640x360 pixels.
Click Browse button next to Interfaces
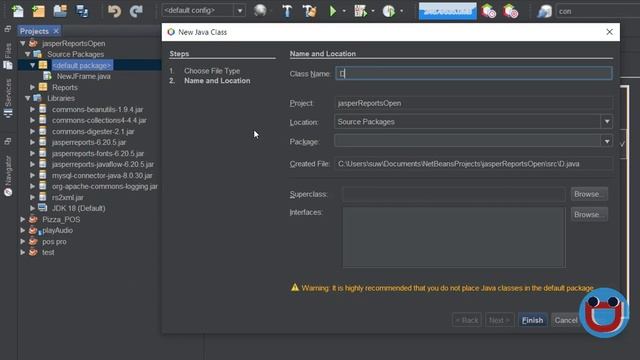coord(589,214)
